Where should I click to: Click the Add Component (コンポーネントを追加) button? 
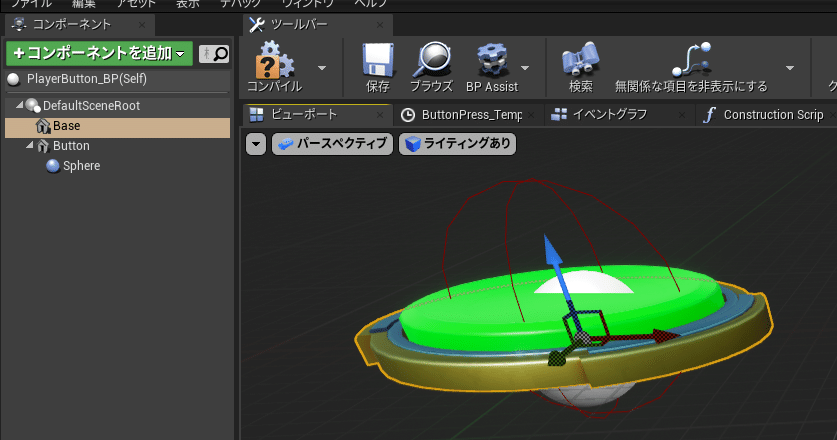99,53
